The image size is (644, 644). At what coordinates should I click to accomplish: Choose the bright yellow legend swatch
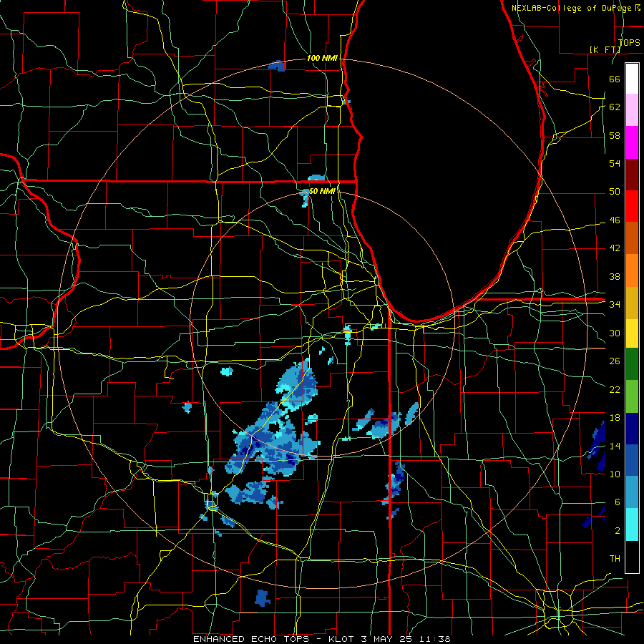tap(632, 333)
